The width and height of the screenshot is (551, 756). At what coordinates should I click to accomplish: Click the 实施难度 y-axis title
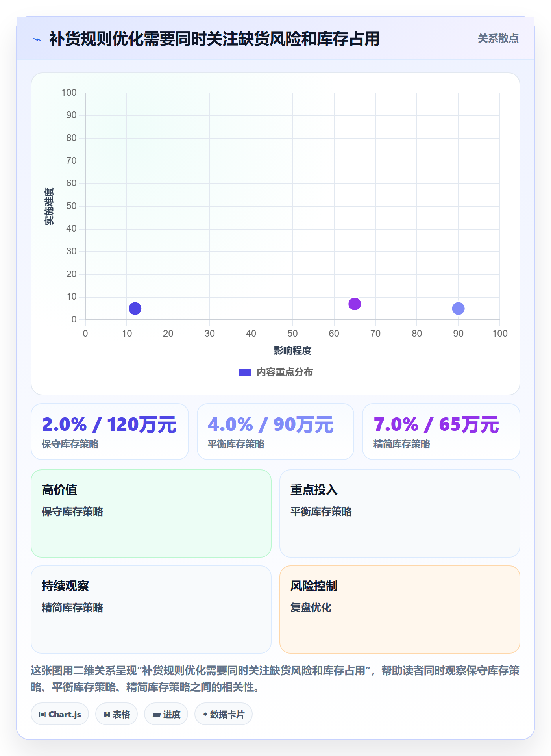click(x=49, y=206)
